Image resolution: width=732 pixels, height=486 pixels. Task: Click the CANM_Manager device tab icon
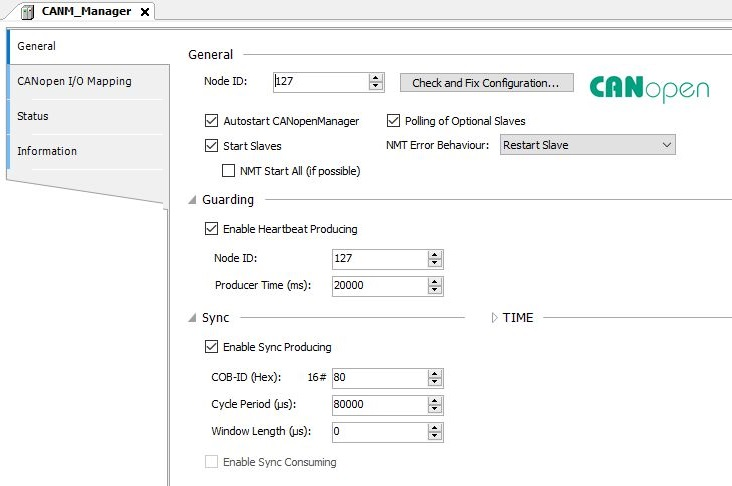[28, 12]
